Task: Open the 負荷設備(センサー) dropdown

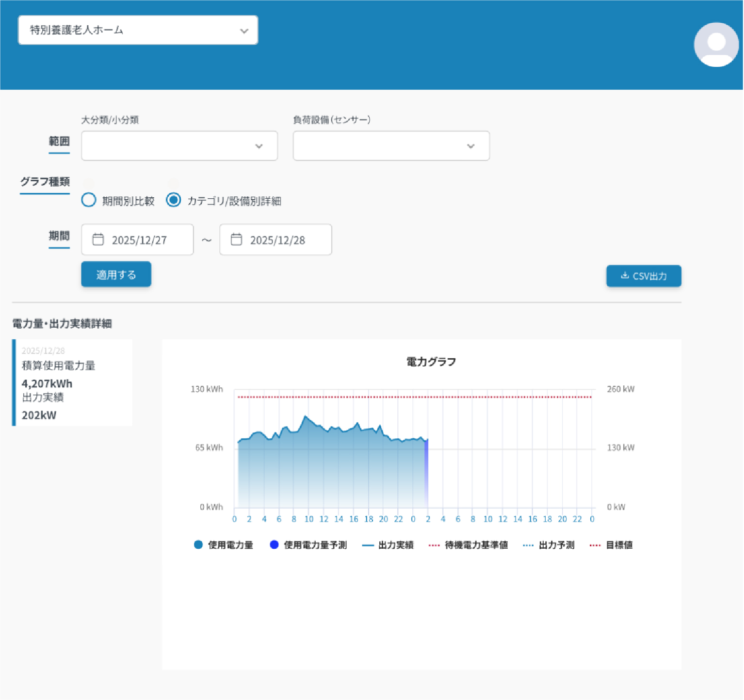Action: pos(390,145)
